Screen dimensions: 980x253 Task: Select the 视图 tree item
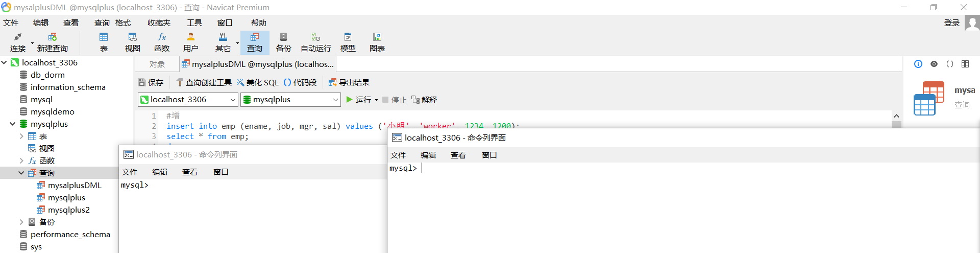point(46,148)
